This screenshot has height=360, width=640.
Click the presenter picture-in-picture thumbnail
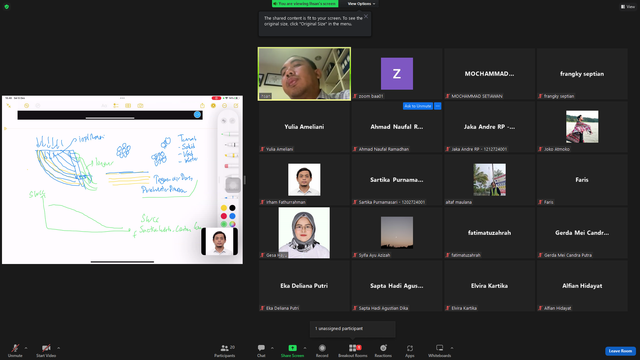tap(220, 242)
